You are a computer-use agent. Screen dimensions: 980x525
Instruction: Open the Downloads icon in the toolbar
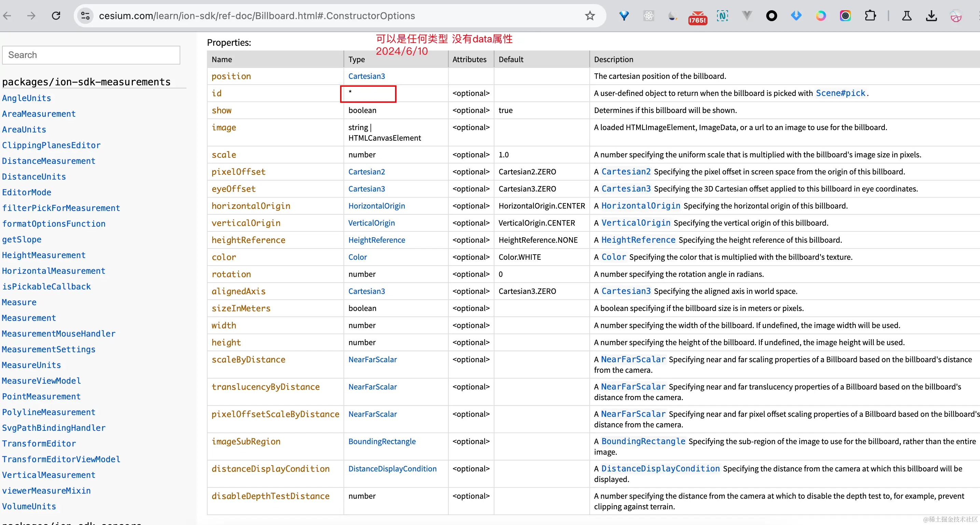pyautogui.click(x=931, y=16)
